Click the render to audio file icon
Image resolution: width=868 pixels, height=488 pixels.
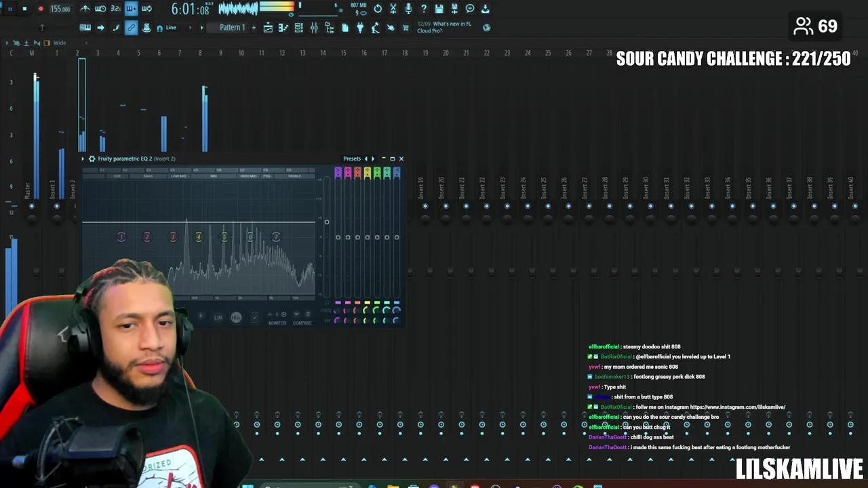[x=454, y=9]
